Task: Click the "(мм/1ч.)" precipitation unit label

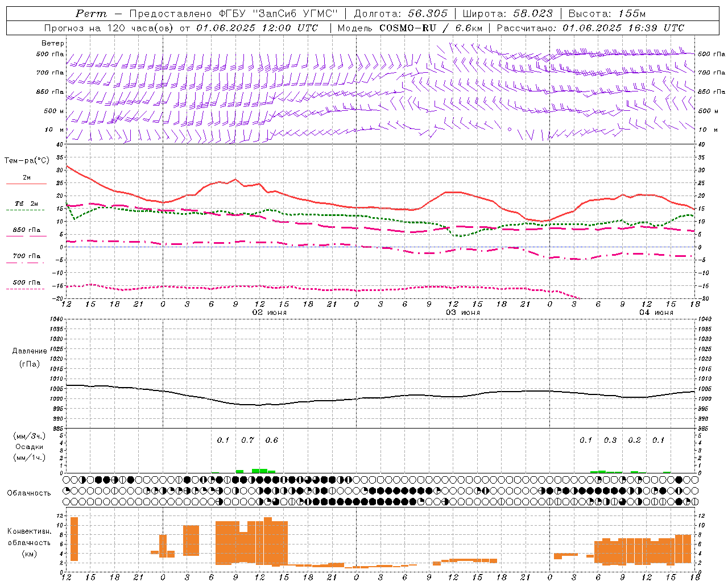Action: 29,458
